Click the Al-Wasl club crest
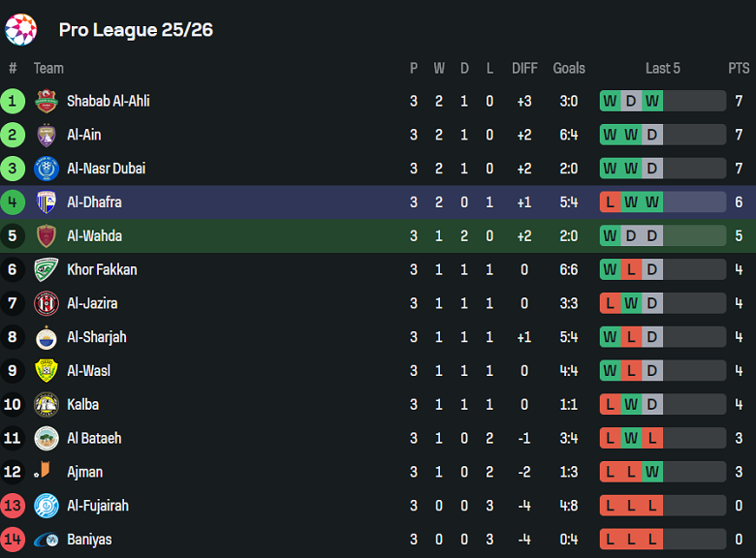 tap(47, 370)
